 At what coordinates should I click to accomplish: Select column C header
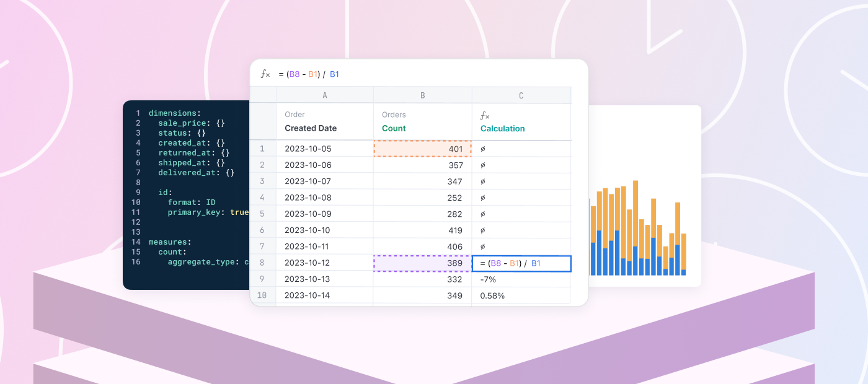coord(521,95)
